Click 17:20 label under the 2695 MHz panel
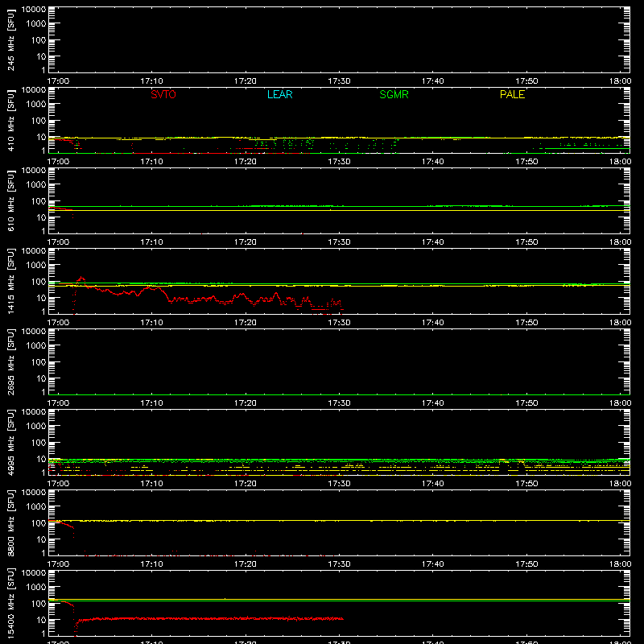Viewport: 644px width, 644px height. [x=246, y=403]
